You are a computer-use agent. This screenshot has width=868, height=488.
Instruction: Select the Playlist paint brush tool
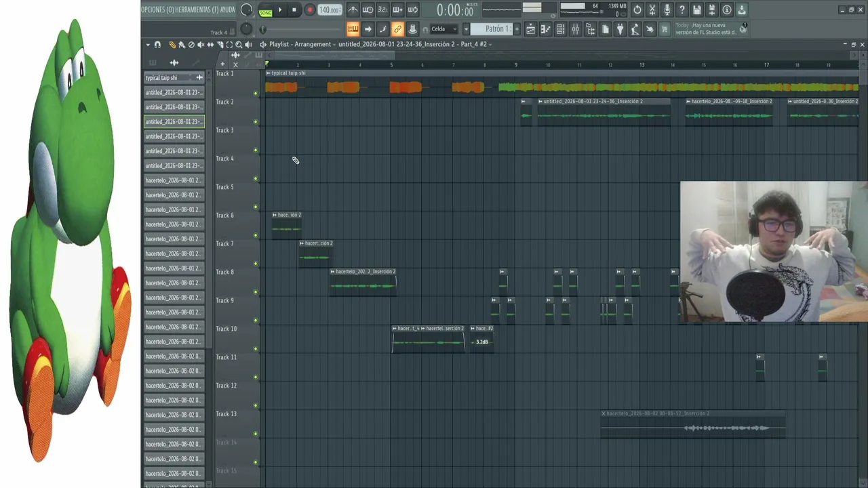182,45
